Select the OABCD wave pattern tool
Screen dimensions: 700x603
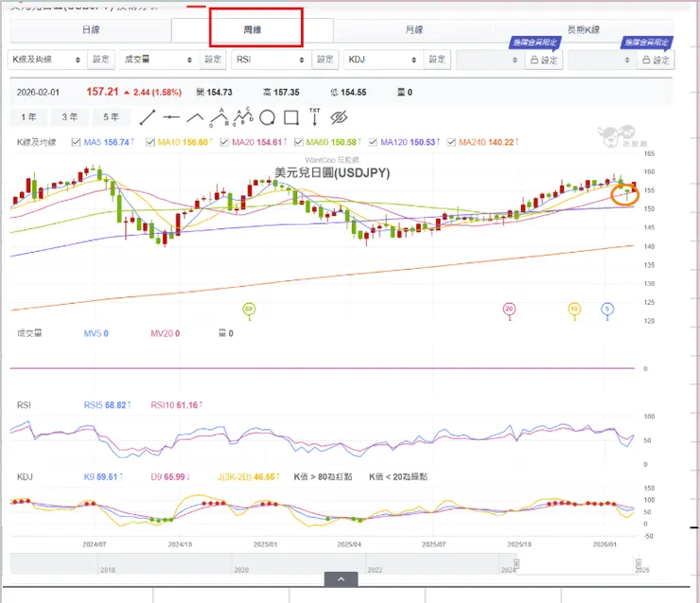pos(243,117)
